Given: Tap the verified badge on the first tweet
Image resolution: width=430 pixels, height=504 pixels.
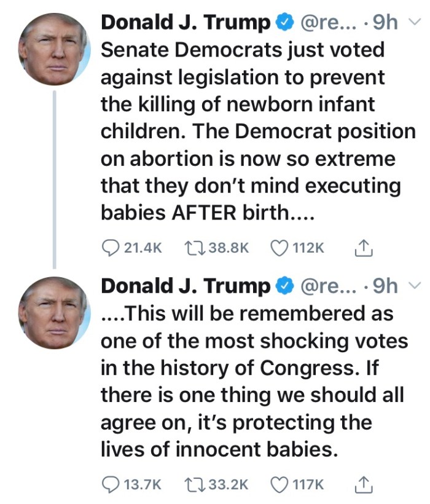Looking at the screenshot, I should coord(283,23).
